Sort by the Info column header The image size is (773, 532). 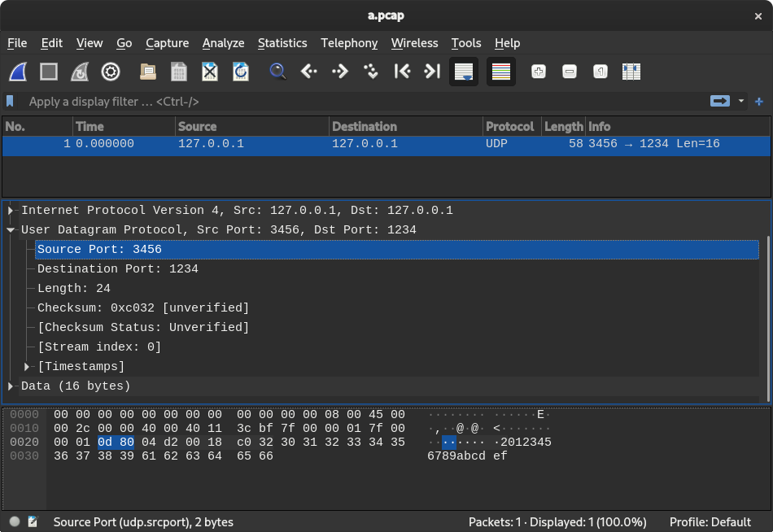coord(678,127)
